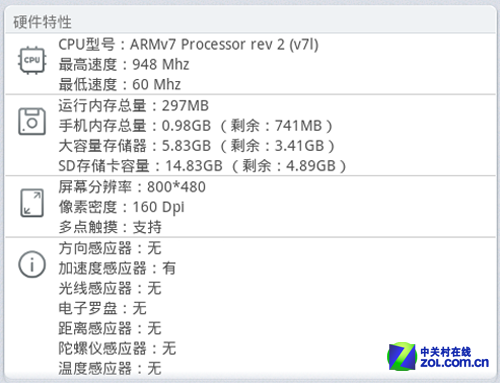Select the 多点触摸 支持 line

[x=110, y=227]
